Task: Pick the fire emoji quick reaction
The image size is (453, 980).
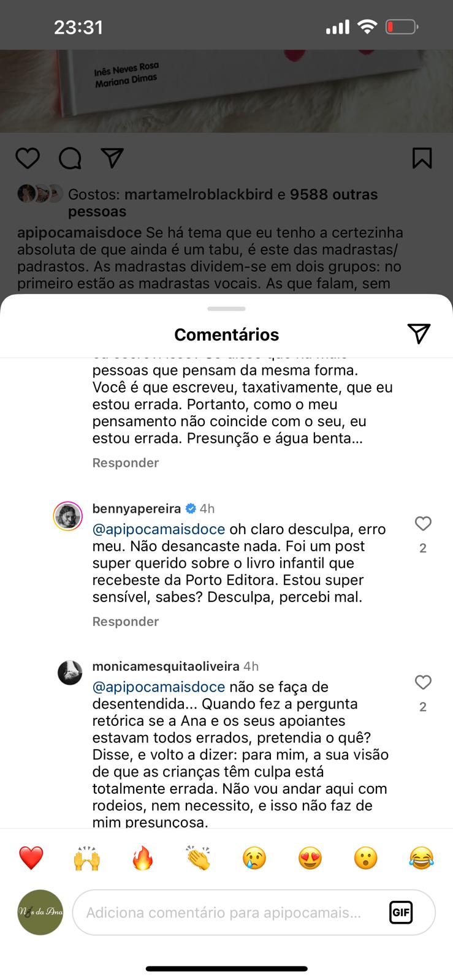Action: point(142,858)
